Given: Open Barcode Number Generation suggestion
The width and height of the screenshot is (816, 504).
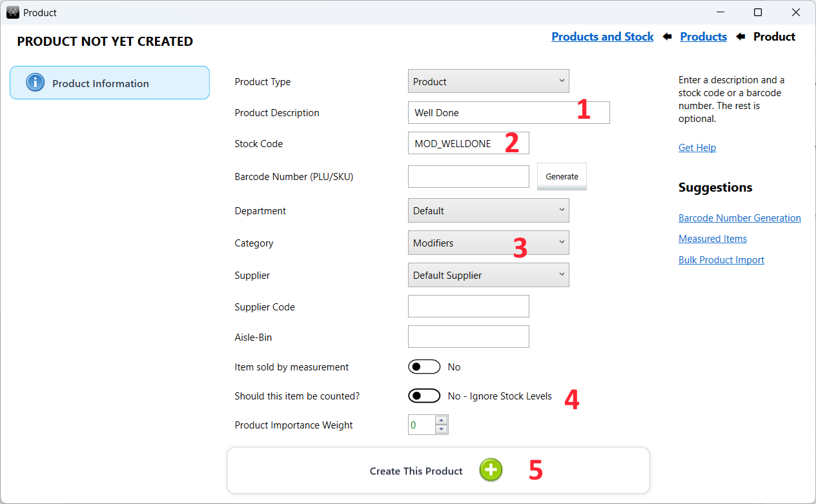Looking at the screenshot, I should tap(740, 218).
